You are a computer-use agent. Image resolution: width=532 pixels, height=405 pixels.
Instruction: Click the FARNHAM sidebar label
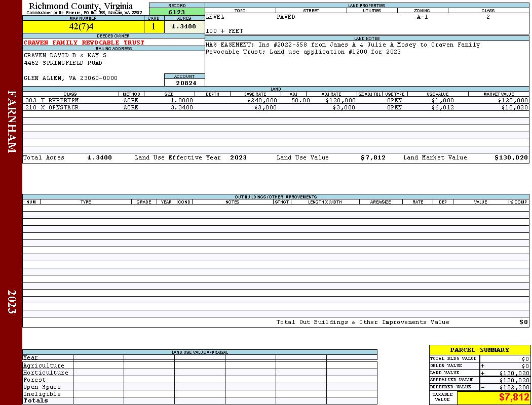click(x=12, y=121)
